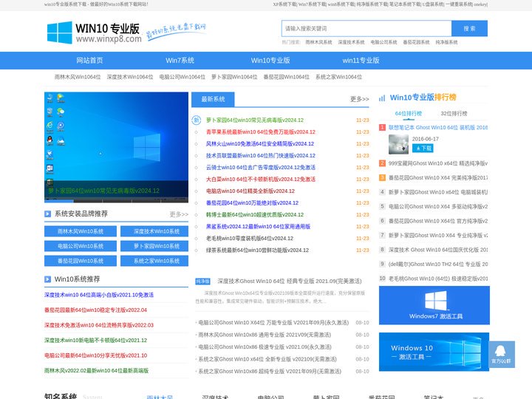Open 番茄花园64位win10万能绝对版v2024.12
Viewport: 532px width, 399px height.
(x=252, y=203)
